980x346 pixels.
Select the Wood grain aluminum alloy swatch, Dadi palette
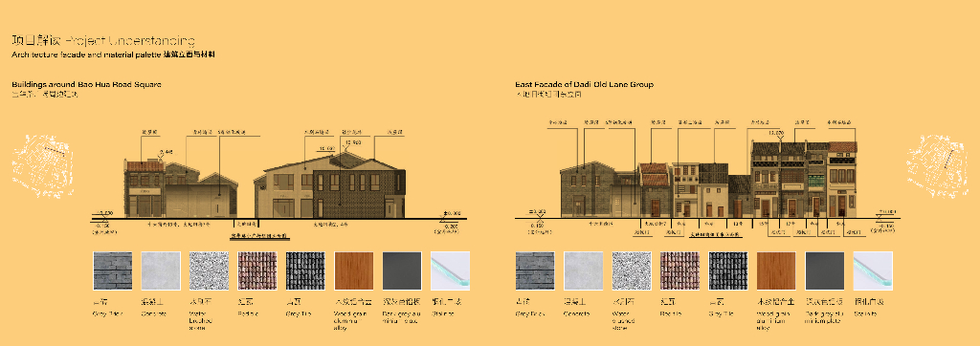pyautogui.click(x=776, y=270)
